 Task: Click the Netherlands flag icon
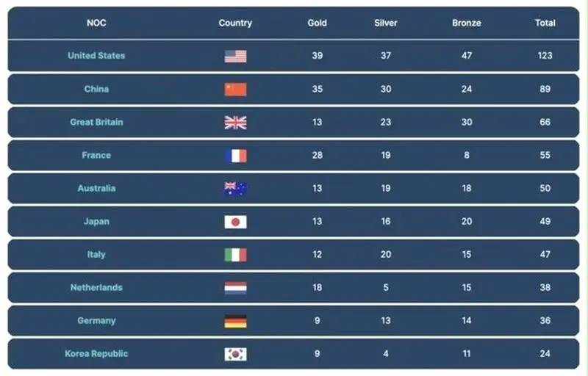[x=235, y=288]
